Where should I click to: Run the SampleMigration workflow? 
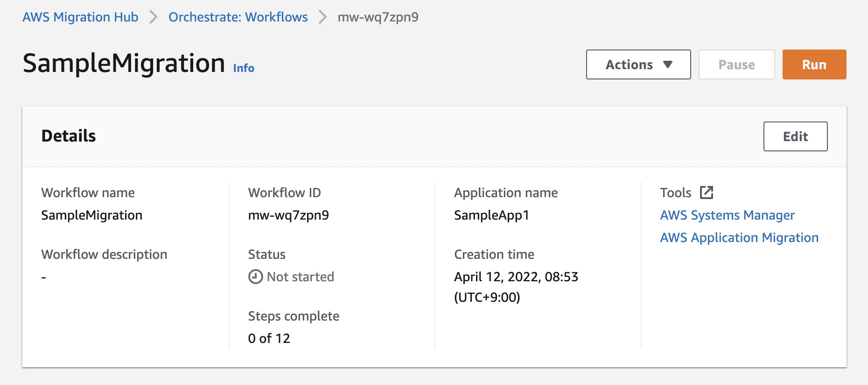[814, 64]
